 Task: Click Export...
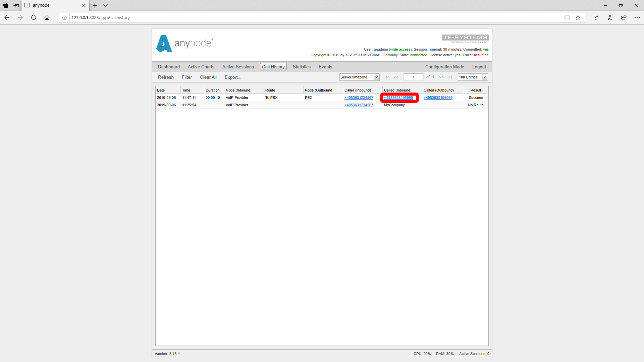tap(233, 77)
